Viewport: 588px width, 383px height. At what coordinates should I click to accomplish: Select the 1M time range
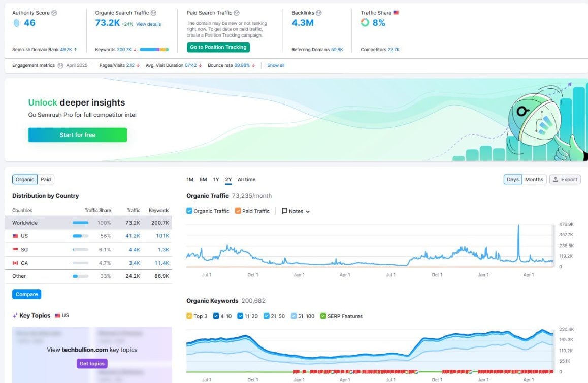[x=190, y=179]
